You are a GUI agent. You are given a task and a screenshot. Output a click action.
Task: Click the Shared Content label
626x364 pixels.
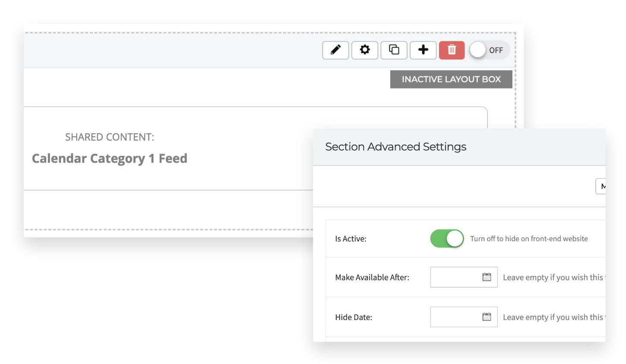(x=109, y=137)
